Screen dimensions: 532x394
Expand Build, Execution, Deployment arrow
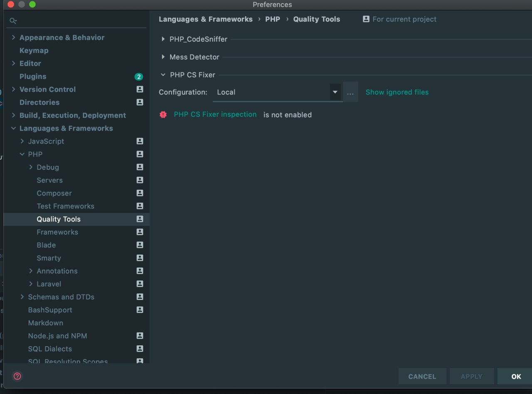(14, 115)
